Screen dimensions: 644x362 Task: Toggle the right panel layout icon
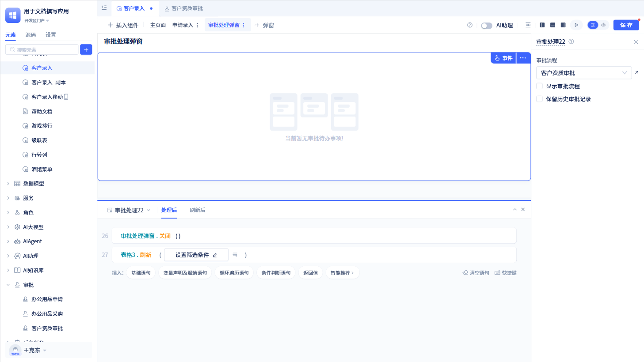point(563,25)
